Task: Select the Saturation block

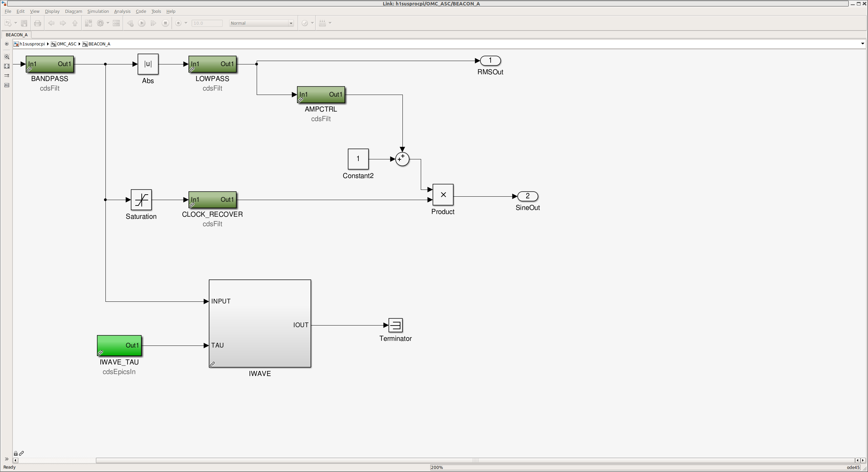Action: pos(141,200)
